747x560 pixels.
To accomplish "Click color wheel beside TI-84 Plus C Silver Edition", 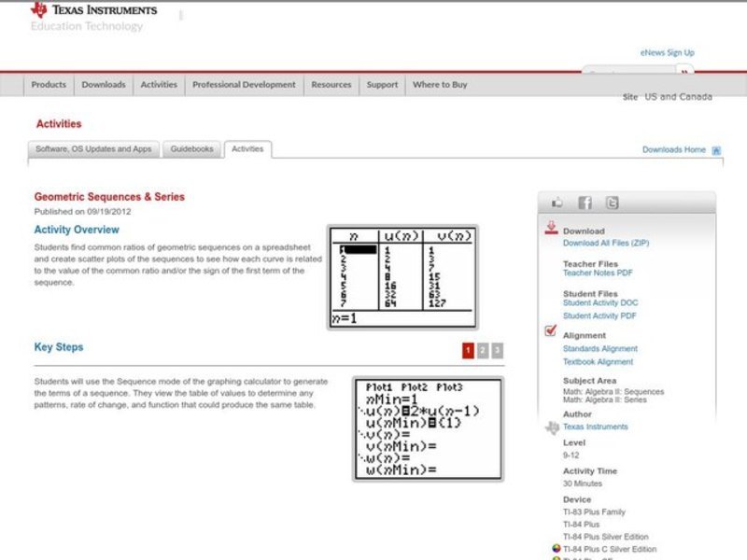I will tap(556, 549).
